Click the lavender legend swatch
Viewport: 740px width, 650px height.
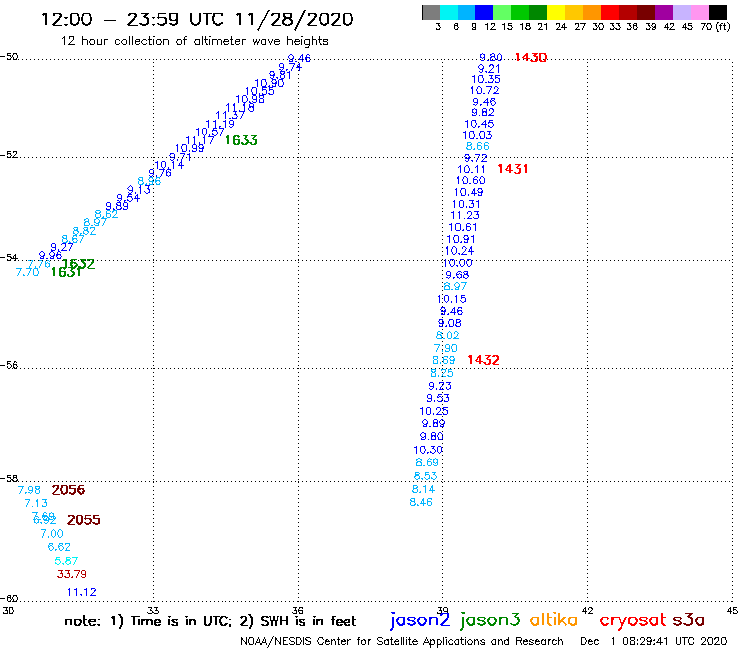click(x=681, y=12)
